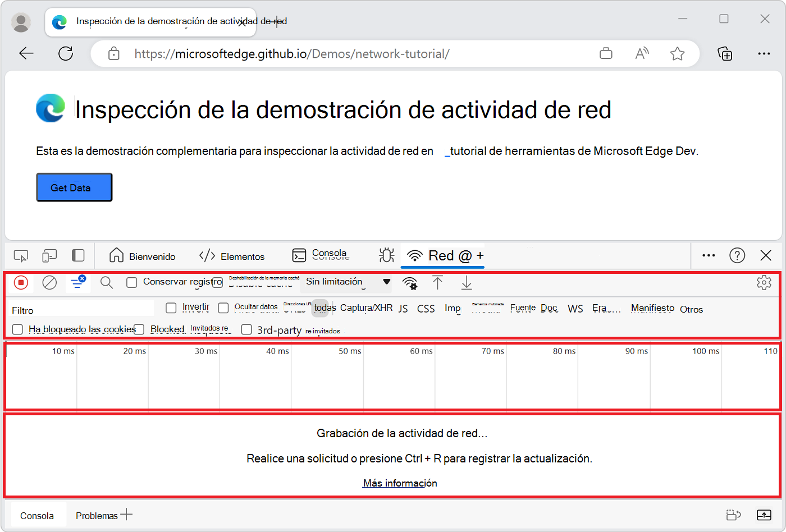
Task: Stop recording the network log
Action: [x=21, y=283]
